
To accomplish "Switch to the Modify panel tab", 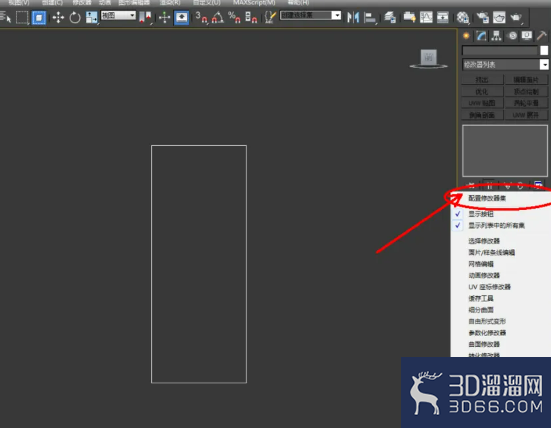I will pyautogui.click(x=481, y=35).
